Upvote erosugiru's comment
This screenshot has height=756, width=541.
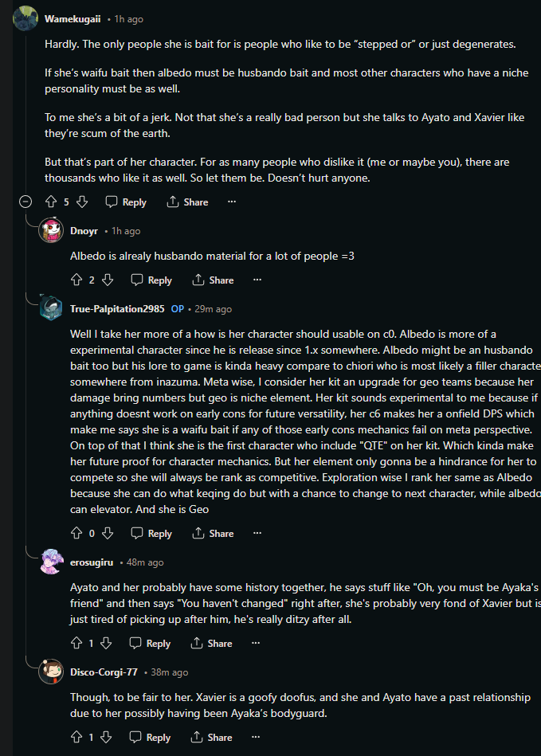click(76, 644)
